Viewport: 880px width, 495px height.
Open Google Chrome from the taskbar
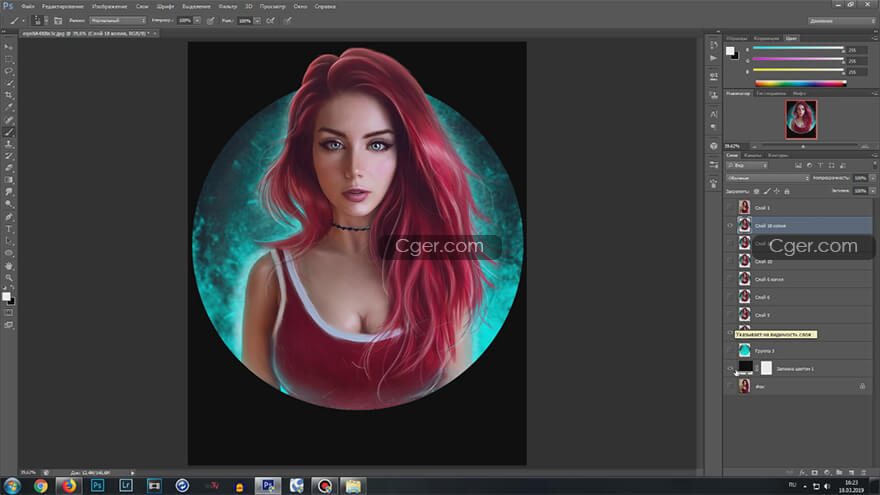tap(40, 485)
